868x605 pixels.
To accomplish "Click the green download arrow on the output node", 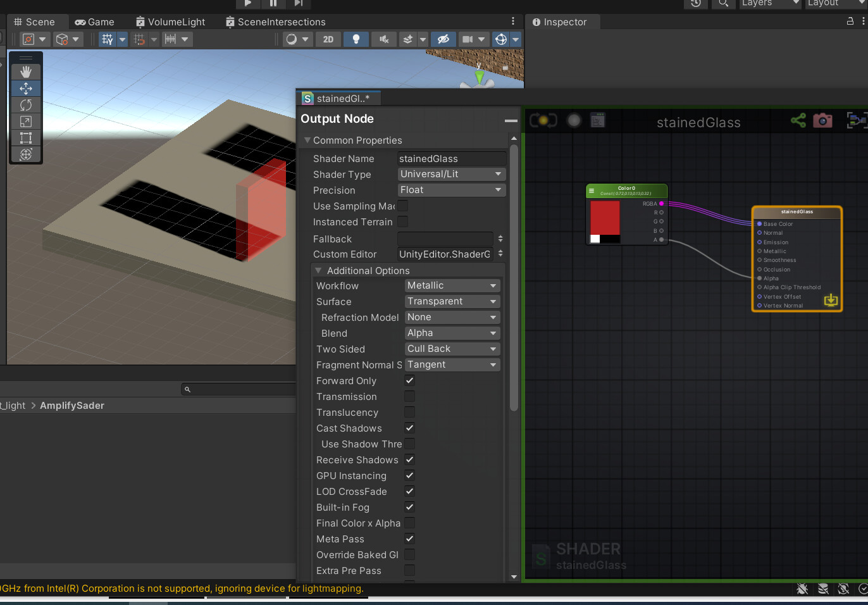I will [x=831, y=301].
